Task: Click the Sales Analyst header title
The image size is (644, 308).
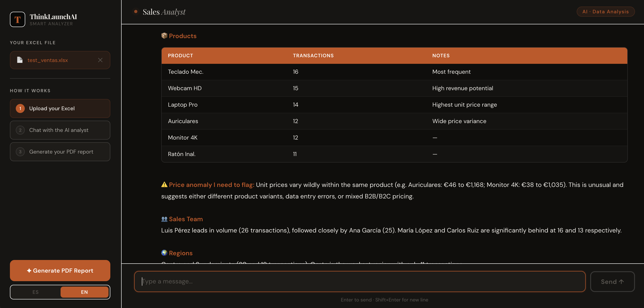Action: 164,12
